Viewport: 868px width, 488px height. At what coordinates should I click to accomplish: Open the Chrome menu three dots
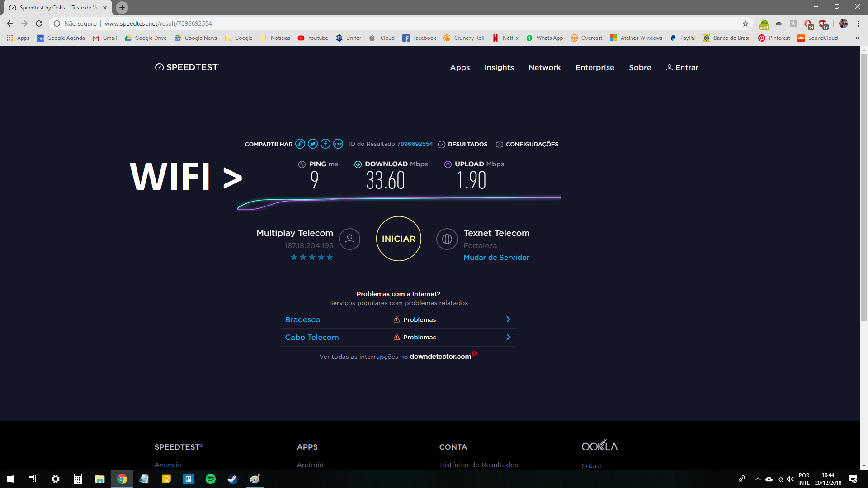tap(858, 23)
